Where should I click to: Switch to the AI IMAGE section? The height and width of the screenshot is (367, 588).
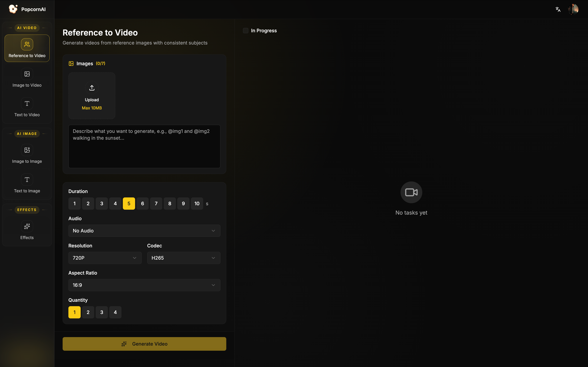tap(27, 134)
